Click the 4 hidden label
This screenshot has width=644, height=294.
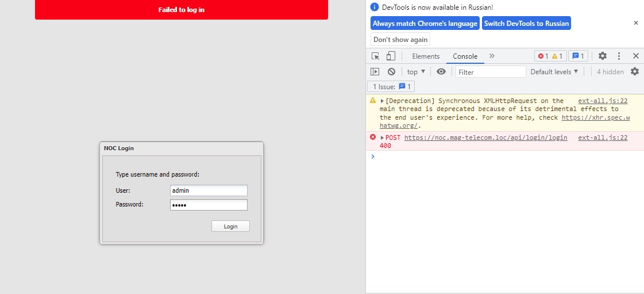(610, 71)
